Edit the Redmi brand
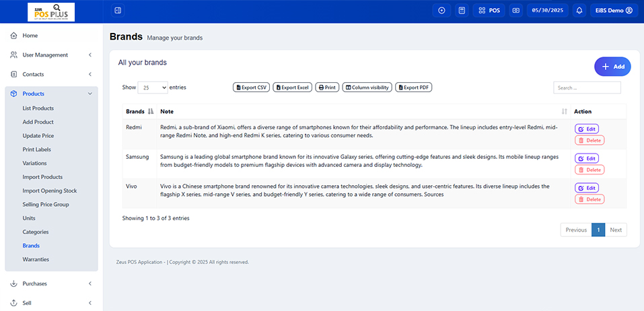644x311 pixels. coord(587,129)
